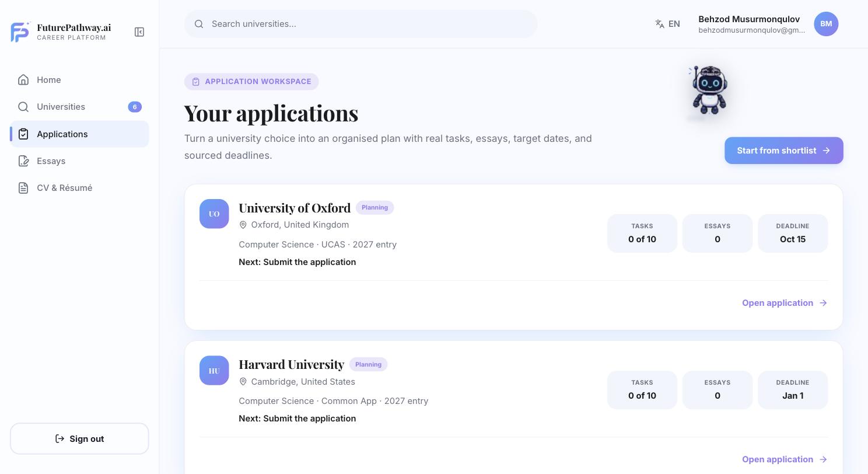Click the FuturePathway.ai brand name text
The width and height of the screenshot is (868, 474).
point(74,27)
